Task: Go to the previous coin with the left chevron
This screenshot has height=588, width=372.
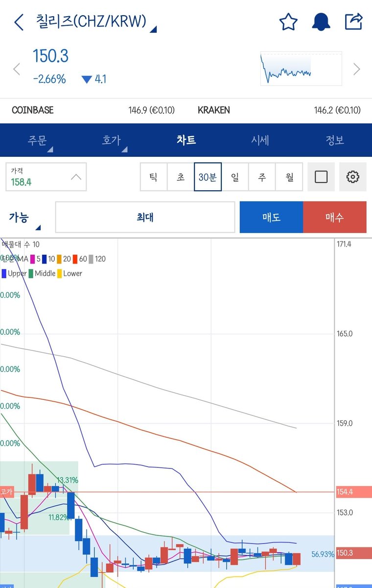Action: [x=17, y=69]
